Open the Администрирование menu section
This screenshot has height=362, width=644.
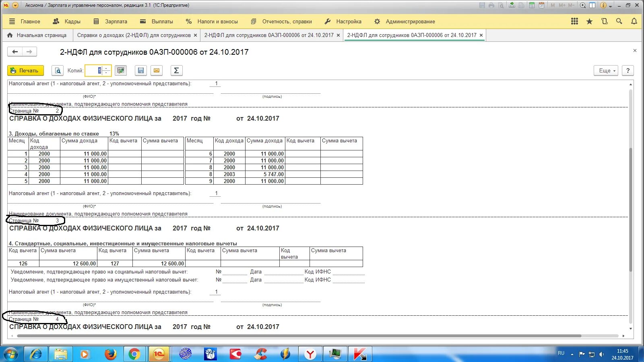(x=405, y=21)
